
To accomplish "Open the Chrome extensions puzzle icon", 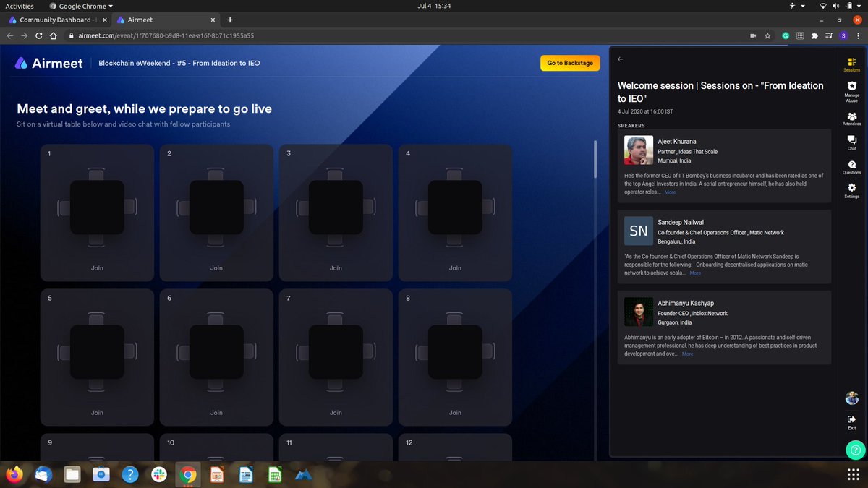I will (815, 35).
